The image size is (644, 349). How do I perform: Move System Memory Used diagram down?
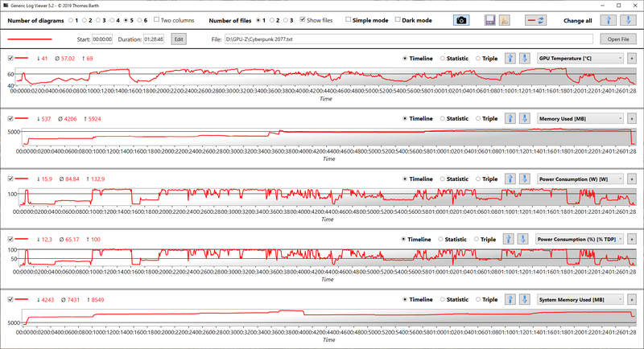pos(524,299)
